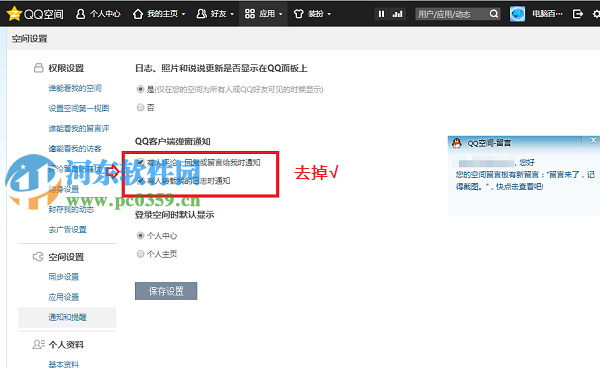
Task: Expand the arrow beside 装扮
Action: 329,15
